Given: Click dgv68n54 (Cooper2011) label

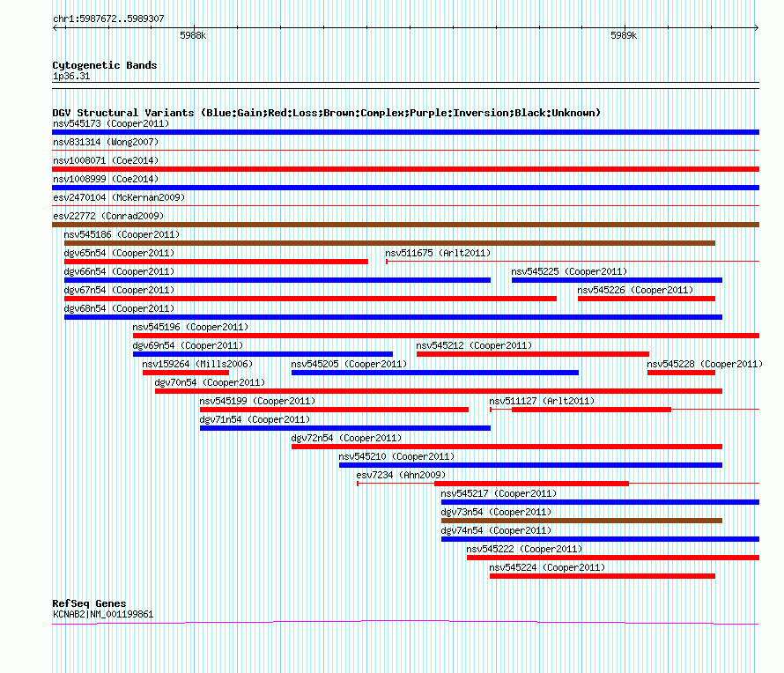Looking at the screenshot, I should (x=119, y=308).
